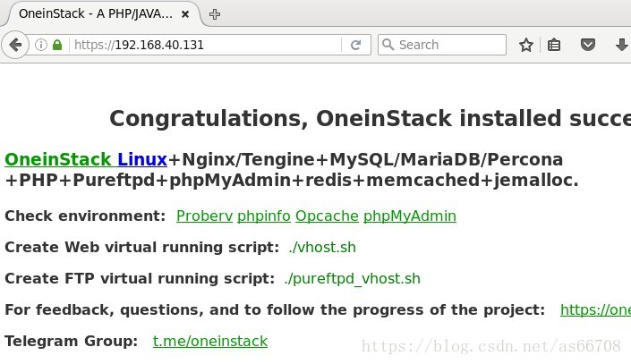Show bookmarks list via clipboard icon
The image size is (631, 364).
[x=554, y=45]
